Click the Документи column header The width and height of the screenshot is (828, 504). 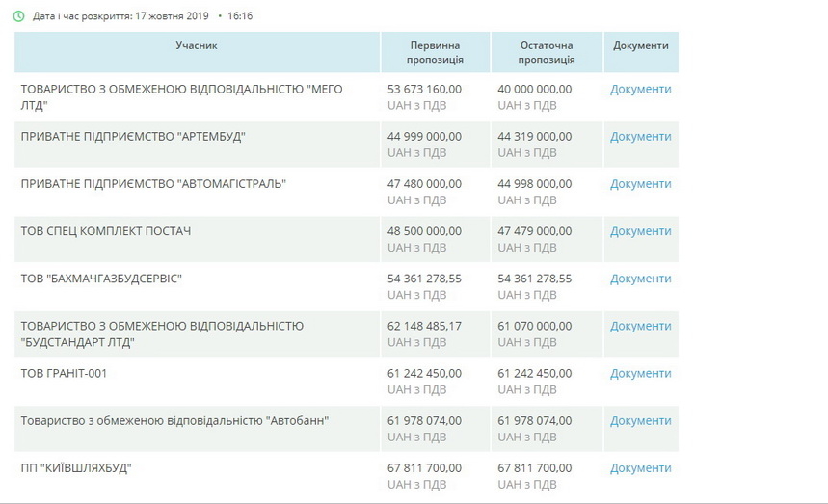[640, 45]
